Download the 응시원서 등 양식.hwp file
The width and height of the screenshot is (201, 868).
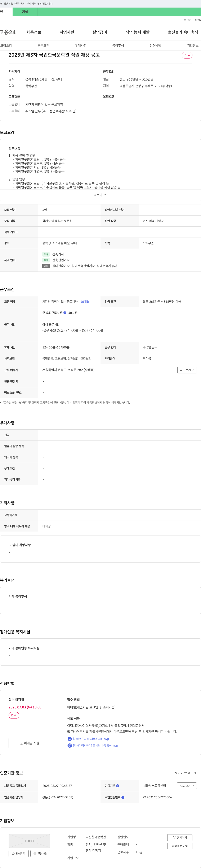(95, 745)
